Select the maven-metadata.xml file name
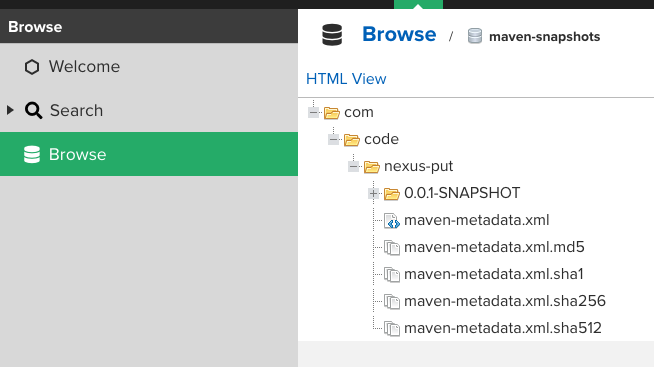The image size is (654, 367). tap(477, 220)
